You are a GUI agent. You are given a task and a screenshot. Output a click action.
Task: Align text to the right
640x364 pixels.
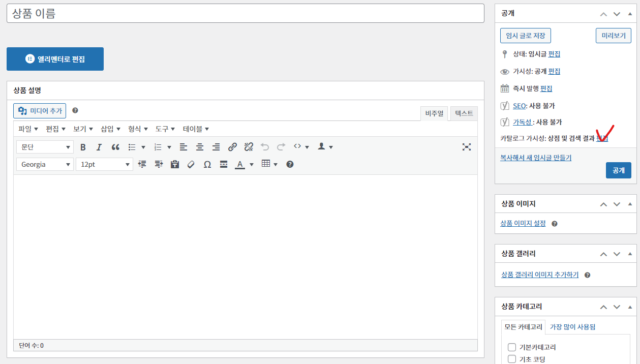(216, 147)
